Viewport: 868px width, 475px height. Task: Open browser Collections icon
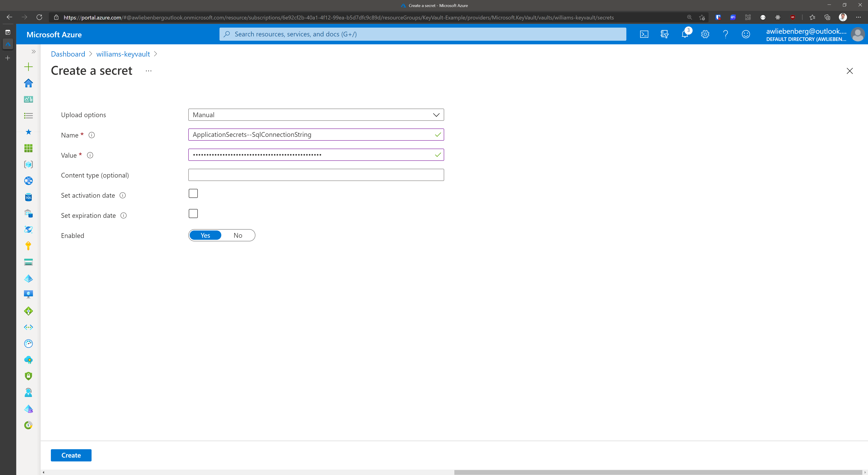[827, 17]
